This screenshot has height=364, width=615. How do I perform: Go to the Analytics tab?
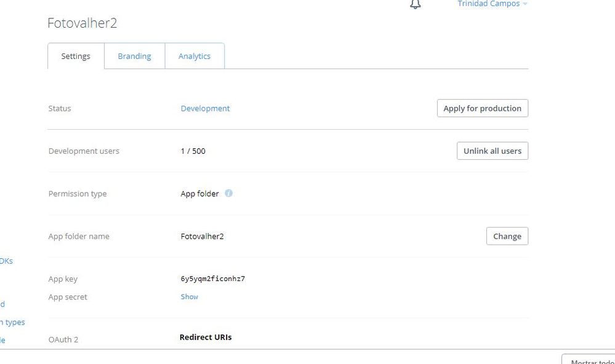click(x=195, y=56)
